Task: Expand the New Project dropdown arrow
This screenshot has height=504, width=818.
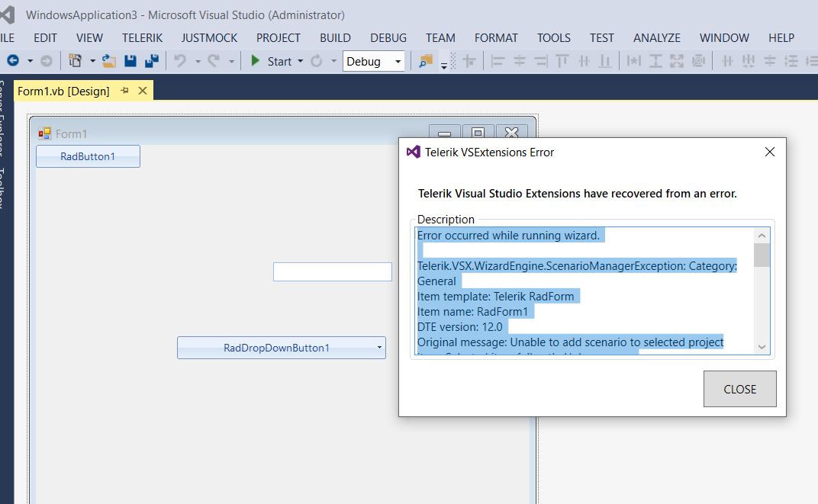Action: click(92, 61)
